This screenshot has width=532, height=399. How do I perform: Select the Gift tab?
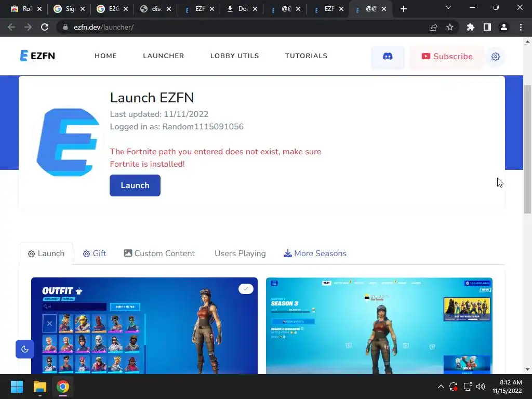coord(95,254)
